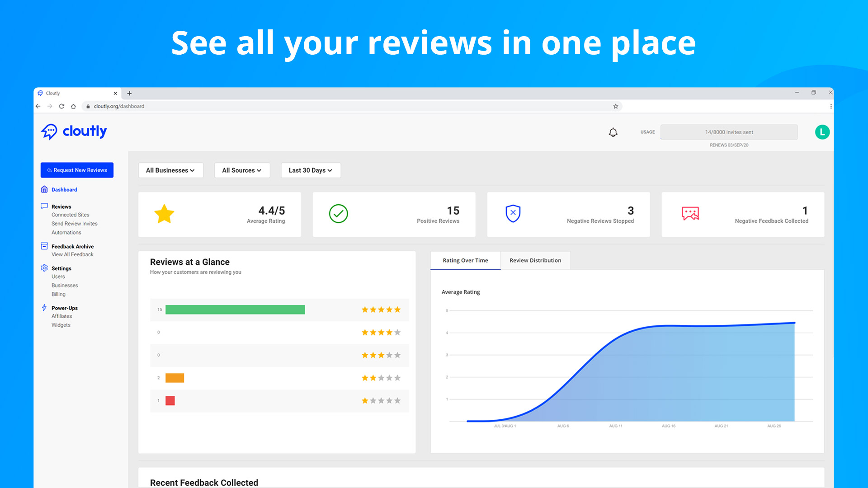Open the Send Review Invites link

pyautogui.click(x=74, y=224)
